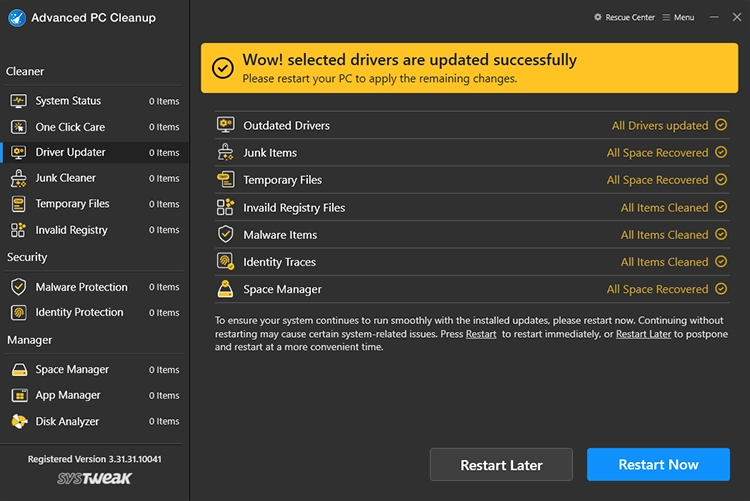
Task: Click the inline Restart link
Action: [481, 334]
